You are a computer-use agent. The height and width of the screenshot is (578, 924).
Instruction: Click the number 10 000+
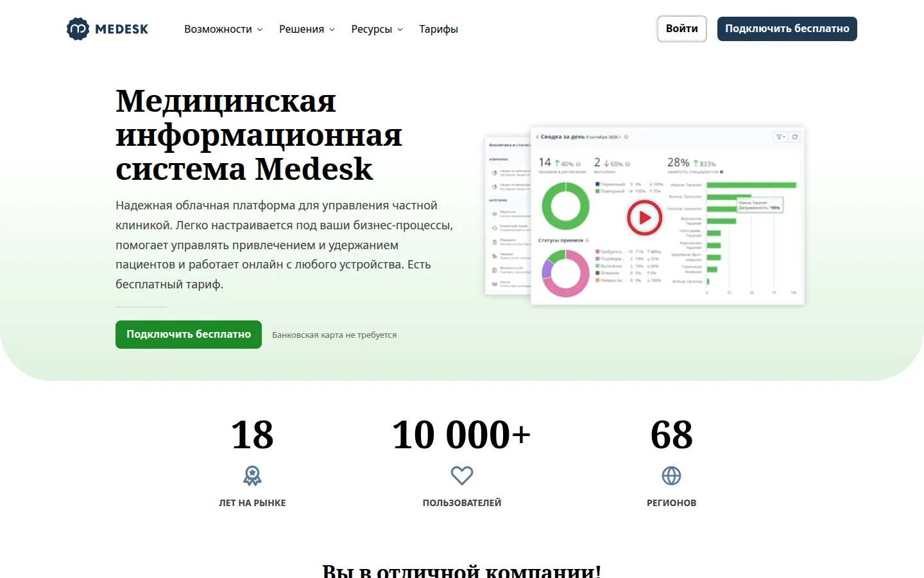pos(461,435)
